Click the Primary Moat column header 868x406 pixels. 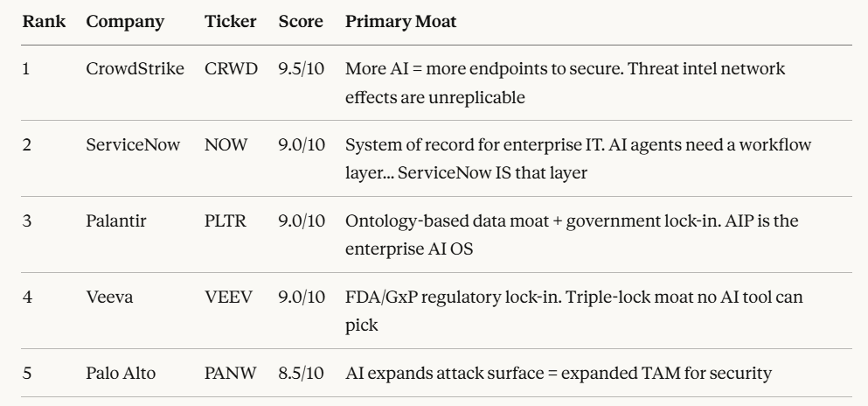point(401,22)
